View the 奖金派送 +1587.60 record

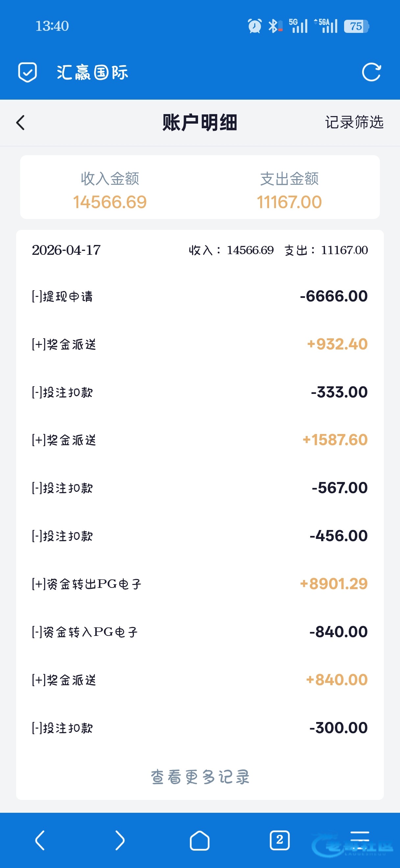[200, 440]
